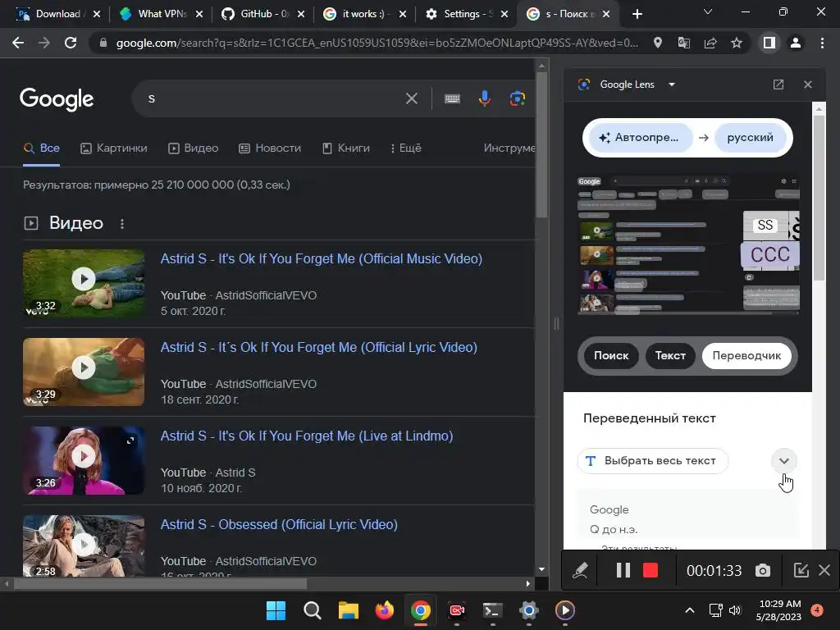Switch to the Settings browser tab
This screenshot has height=630, width=840.
(466, 14)
